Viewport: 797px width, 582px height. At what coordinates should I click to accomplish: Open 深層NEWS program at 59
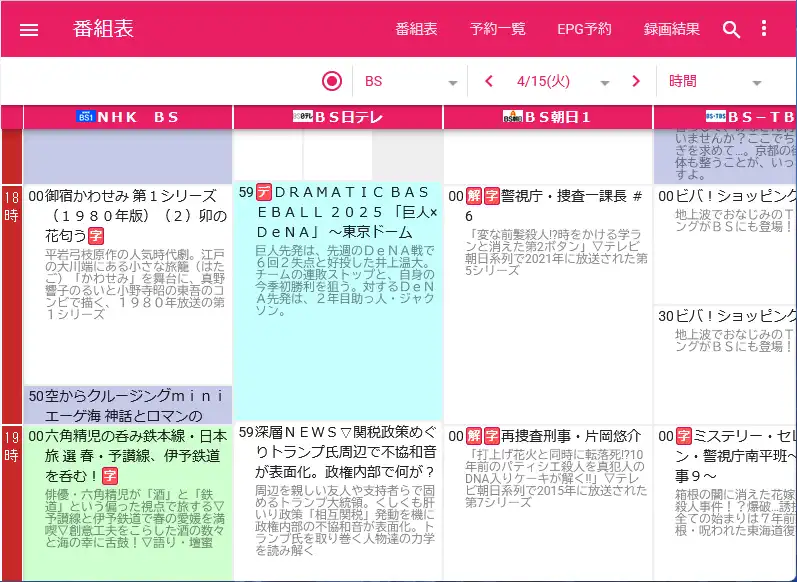pos(338,501)
